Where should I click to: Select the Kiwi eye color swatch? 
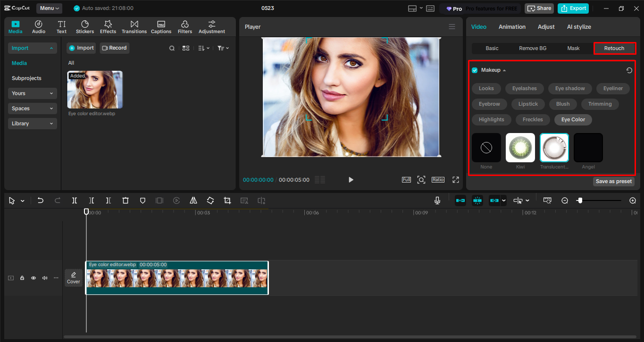(520, 147)
